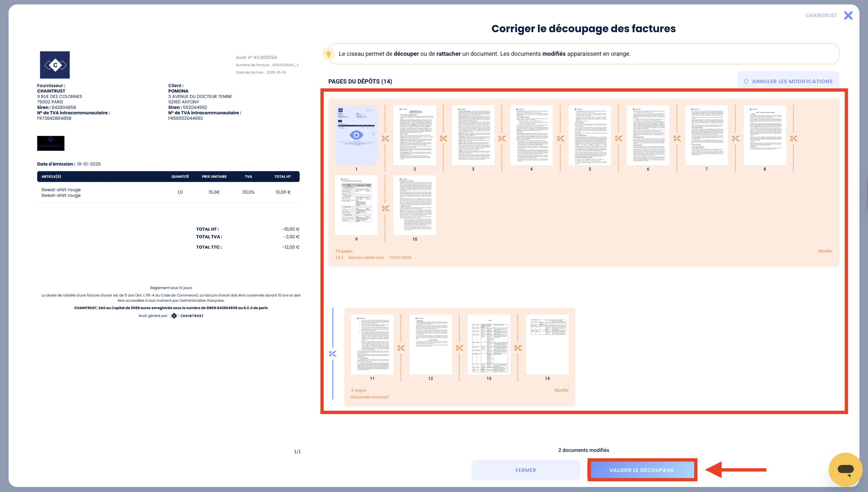Viewport: 868px width, 492px height.
Task: Click the '19/01/2026' date on document card
Action: (x=400, y=258)
